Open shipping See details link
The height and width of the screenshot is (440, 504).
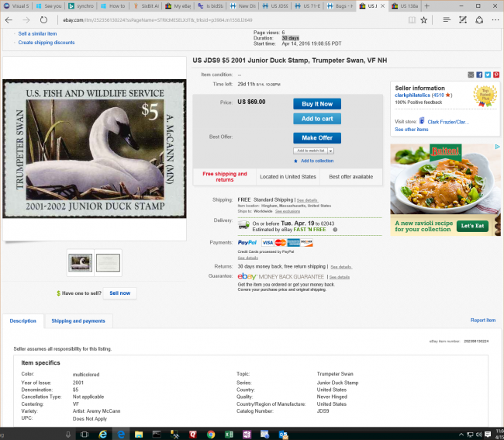coord(308,200)
